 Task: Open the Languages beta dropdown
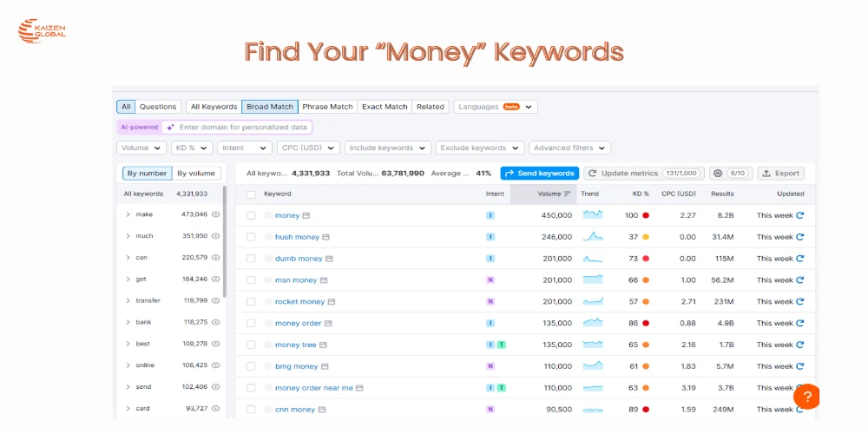(496, 107)
